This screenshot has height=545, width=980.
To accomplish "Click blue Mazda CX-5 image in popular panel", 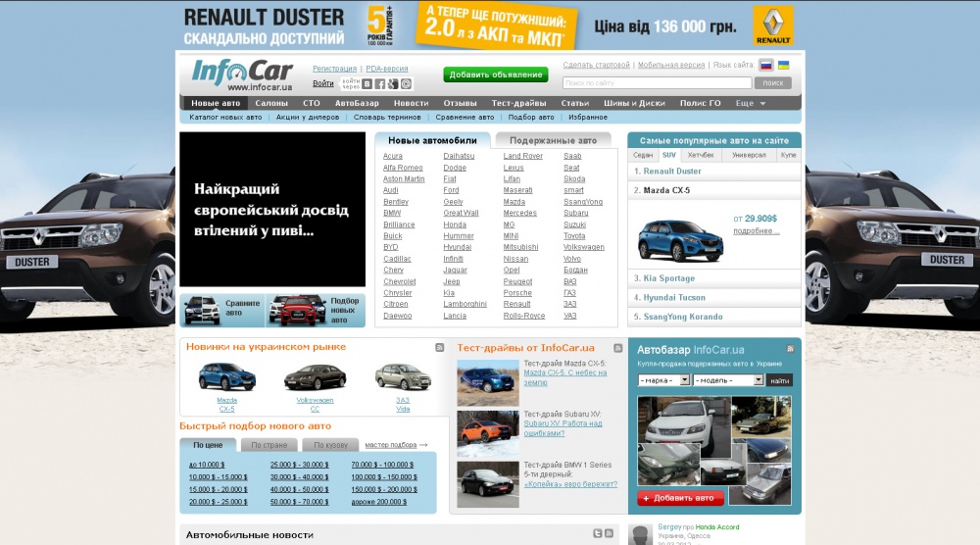I will point(681,240).
